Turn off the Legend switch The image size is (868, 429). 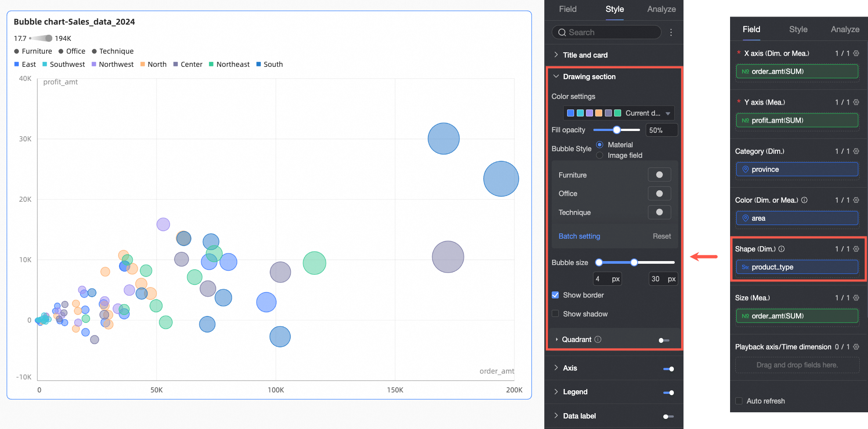pos(669,393)
